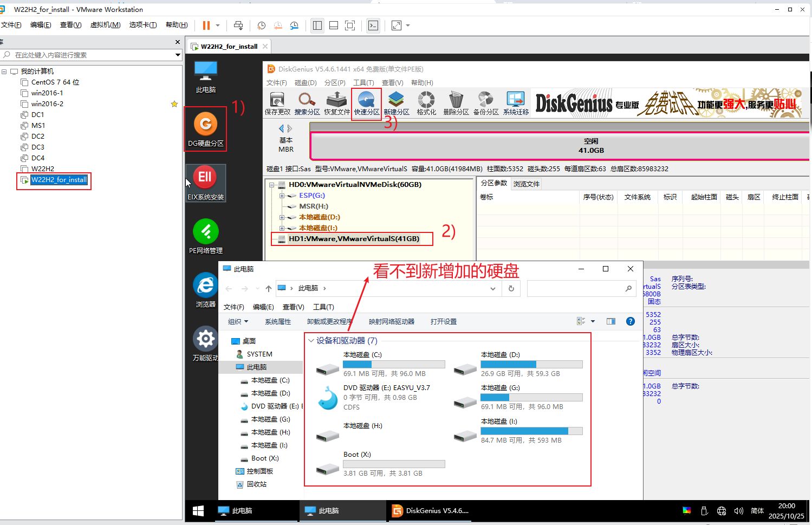Click the Format (格式化) toolbar icon
812x525 pixels.
pos(426,102)
